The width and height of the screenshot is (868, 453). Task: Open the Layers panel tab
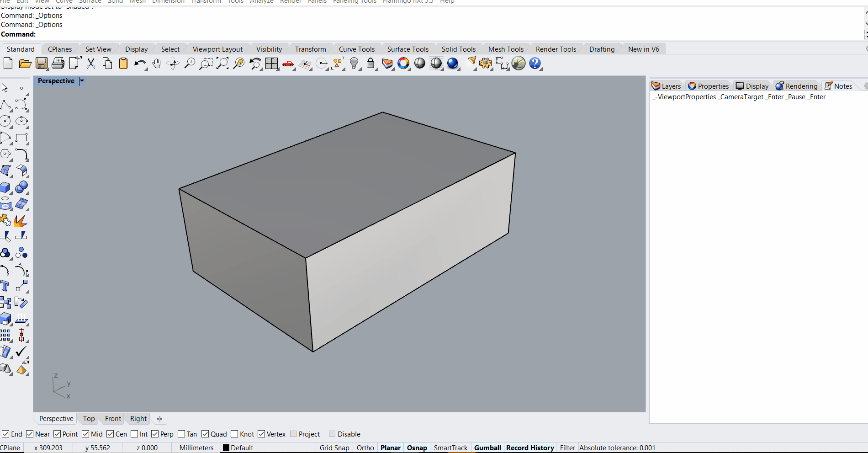click(x=666, y=86)
